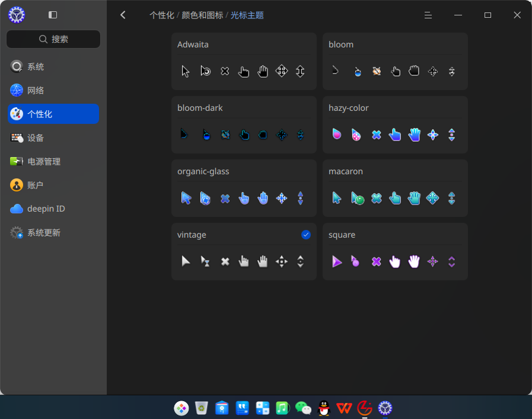Launch WeChat from the dock
This screenshot has height=419, width=532.
[303, 408]
